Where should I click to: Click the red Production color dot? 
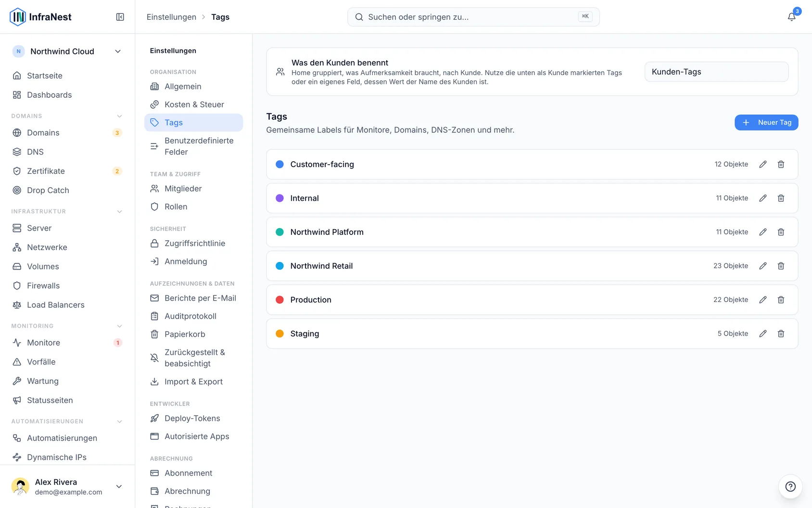coord(279,300)
